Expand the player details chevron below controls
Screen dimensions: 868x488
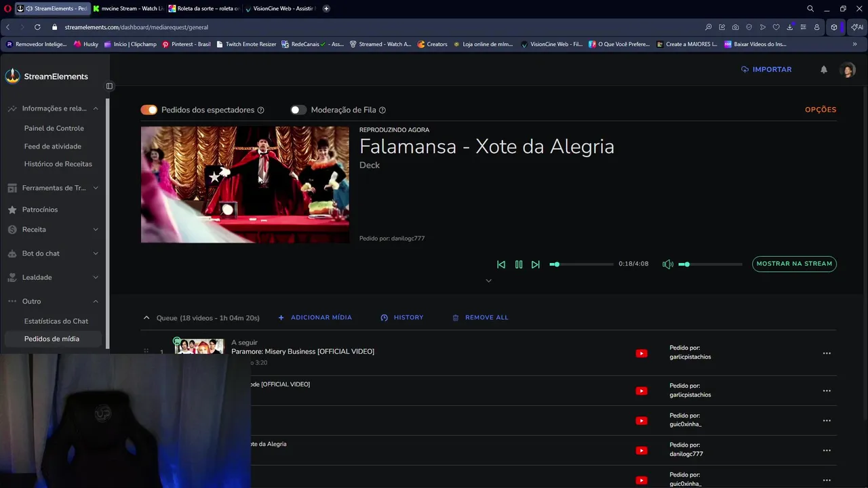click(488, 281)
